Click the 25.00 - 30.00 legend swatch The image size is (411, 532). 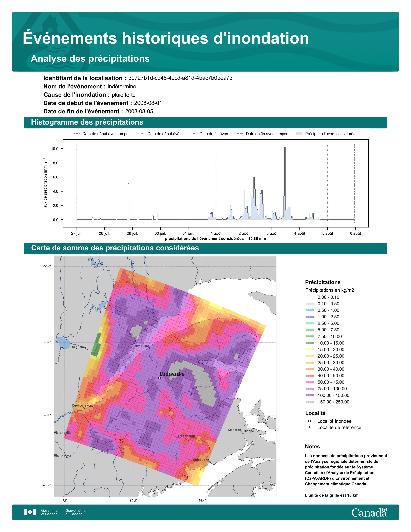309,363
